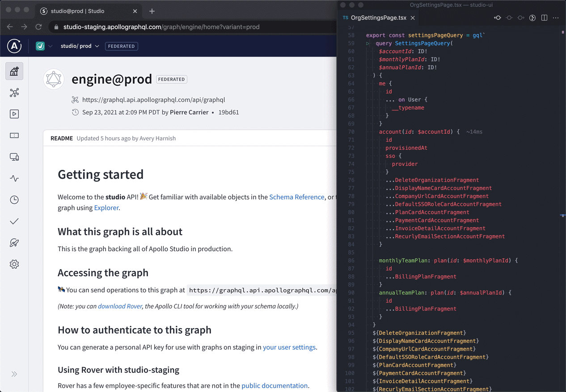Image resolution: width=566 pixels, height=392 pixels.
Task: Open VS Code editor more actions menu
Action: 556,18
